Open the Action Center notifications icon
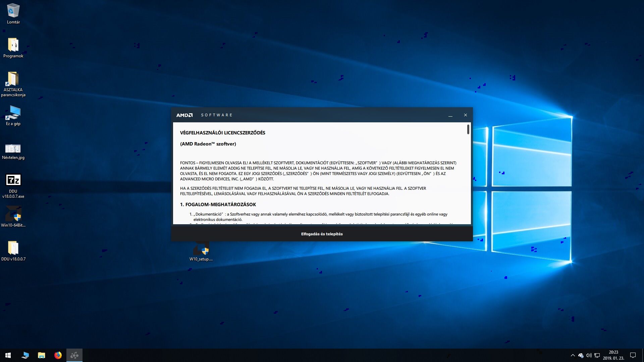This screenshot has width=644, height=362. coord(633,355)
